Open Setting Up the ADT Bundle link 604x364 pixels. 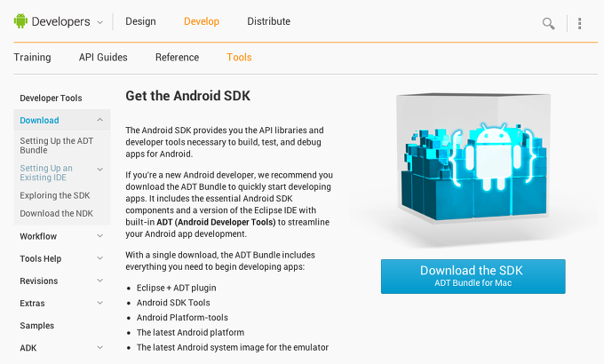click(x=57, y=146)
